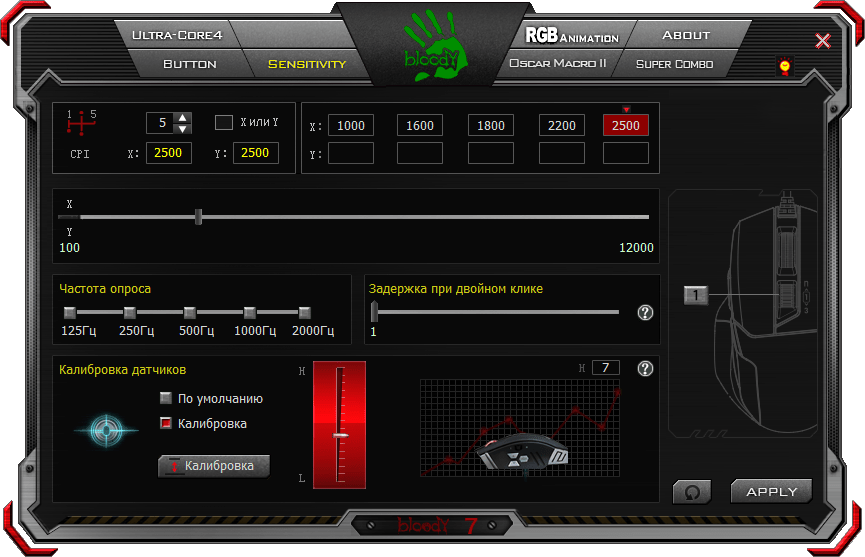The height and width of the screenshot is (557, 865).
Task: Click the blue sensor target icon
Action: (x=106, y=430)
